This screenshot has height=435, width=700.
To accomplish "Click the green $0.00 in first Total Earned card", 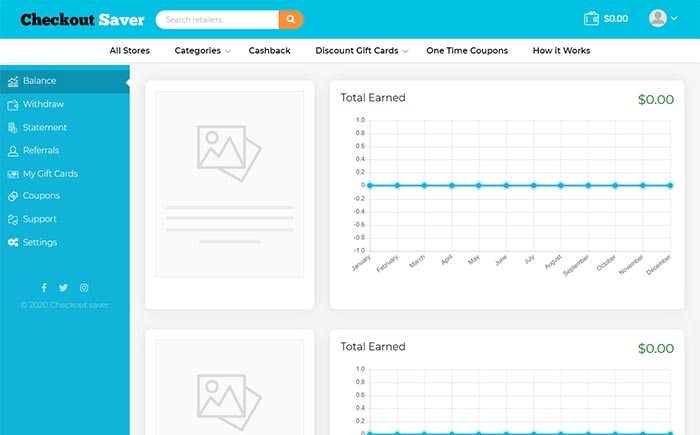I will 656,99.
